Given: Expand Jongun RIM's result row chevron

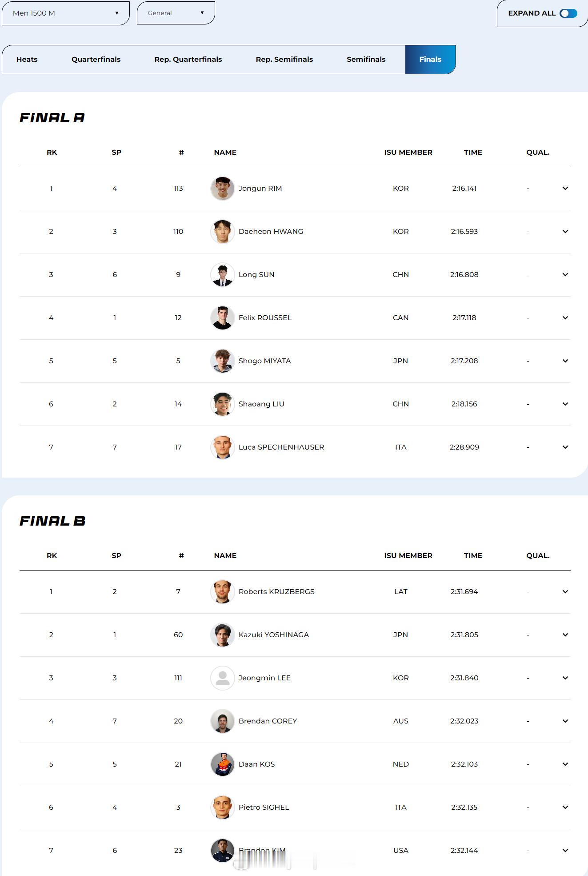Looking at the screenshot, I should click(565, 189).
